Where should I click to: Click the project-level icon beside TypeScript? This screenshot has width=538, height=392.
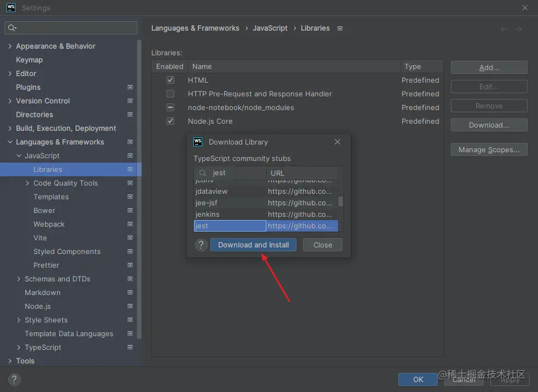(x=130, y=348)
